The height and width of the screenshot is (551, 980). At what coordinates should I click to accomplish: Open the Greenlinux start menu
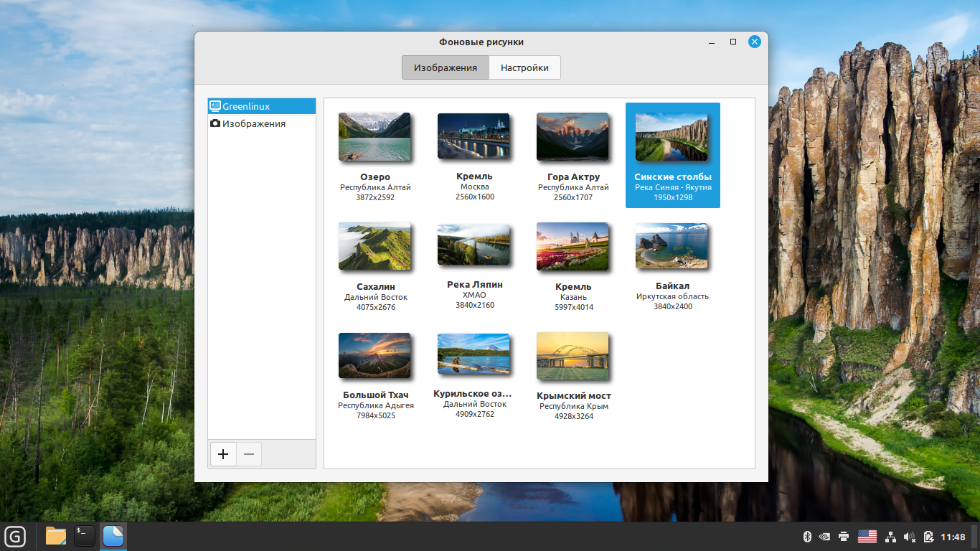[x=15, y=536]
